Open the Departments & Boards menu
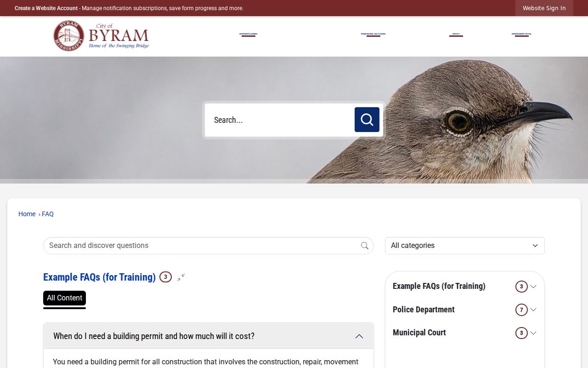Image resolution: width=588 pixels, height=368 pixels. coord(249,34)
